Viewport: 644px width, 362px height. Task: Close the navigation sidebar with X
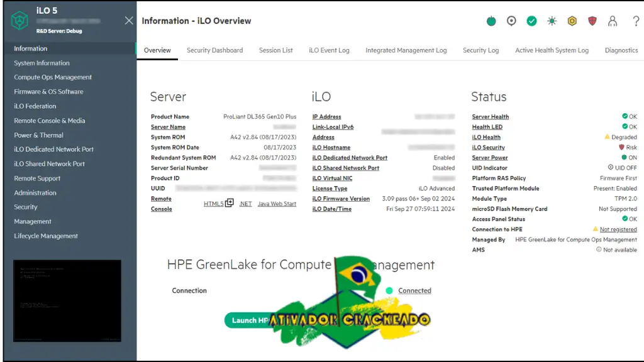[x=129, y=21]
